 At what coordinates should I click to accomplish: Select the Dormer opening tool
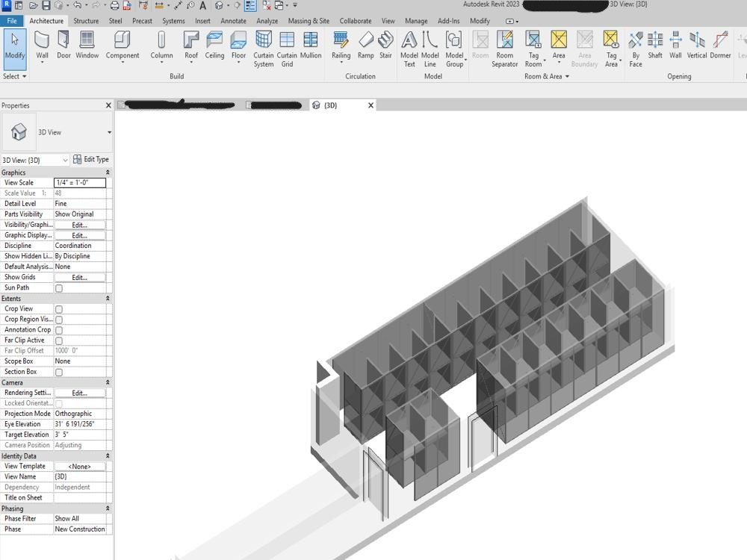pos(720,46)
